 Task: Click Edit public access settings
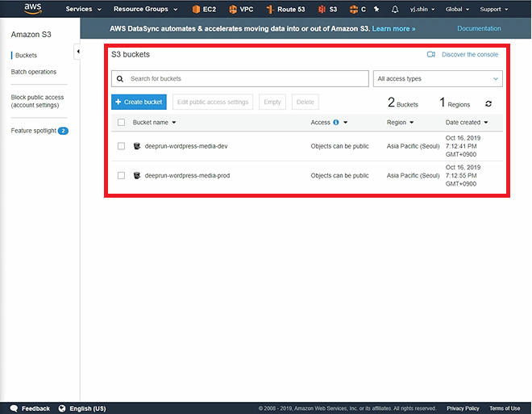[x=213, y=102]
